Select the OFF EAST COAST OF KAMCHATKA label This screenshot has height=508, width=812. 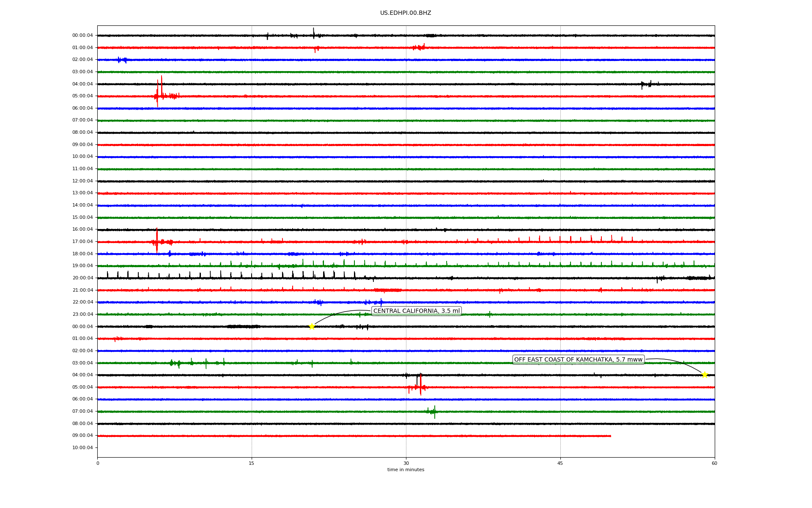(578, 360)
